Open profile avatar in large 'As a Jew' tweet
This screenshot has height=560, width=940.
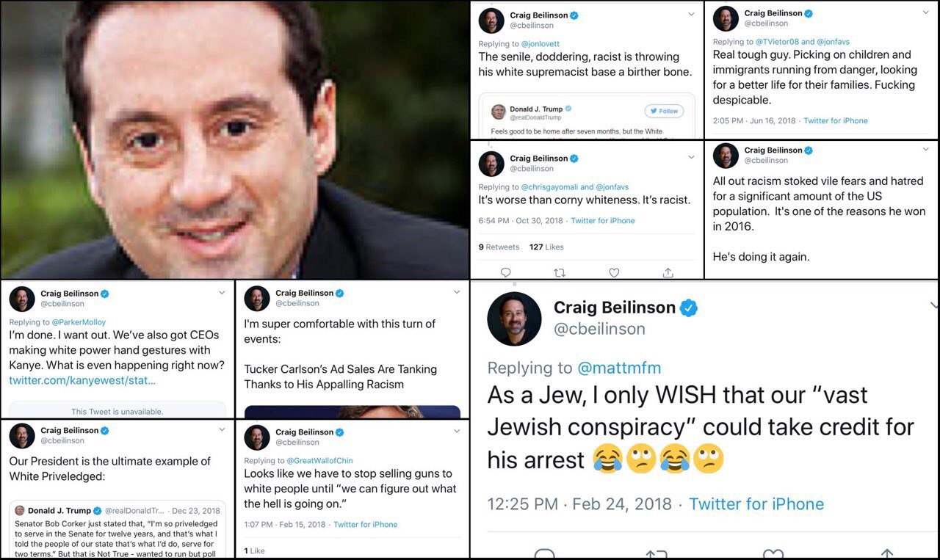pos(514,319)
